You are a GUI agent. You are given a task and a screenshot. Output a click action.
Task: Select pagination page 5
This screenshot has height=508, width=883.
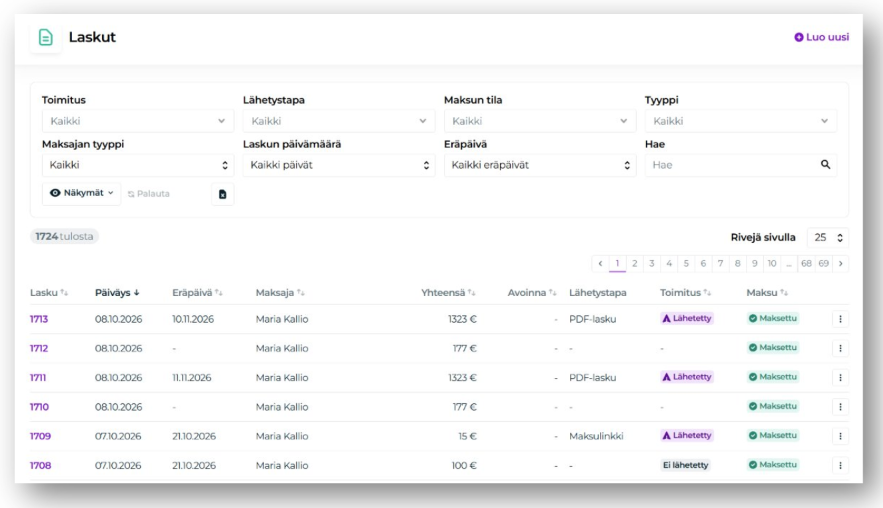click(686, 264)
